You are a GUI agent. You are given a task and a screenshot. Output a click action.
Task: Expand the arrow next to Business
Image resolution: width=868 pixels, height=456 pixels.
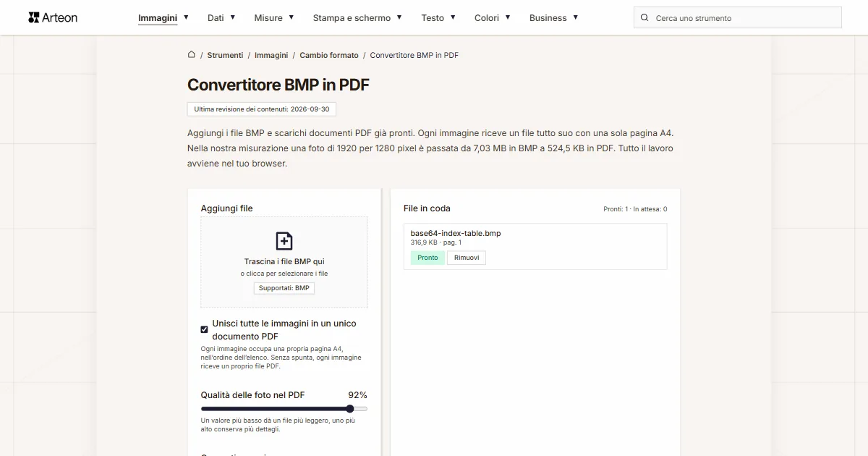point(576,17)
